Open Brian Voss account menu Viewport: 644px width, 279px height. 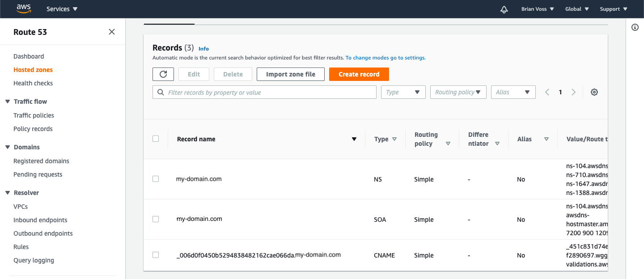click(538, 9)
